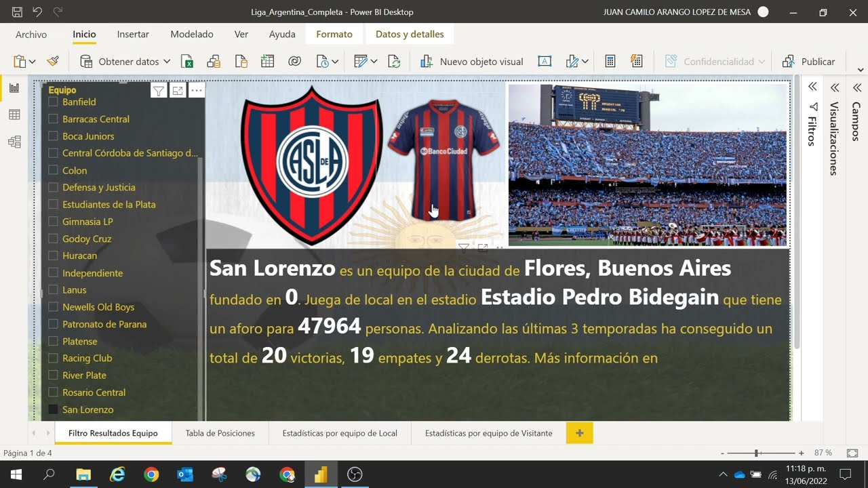
Task: Expand the Visualizaciones pane chevron
Action: [835, 87]
